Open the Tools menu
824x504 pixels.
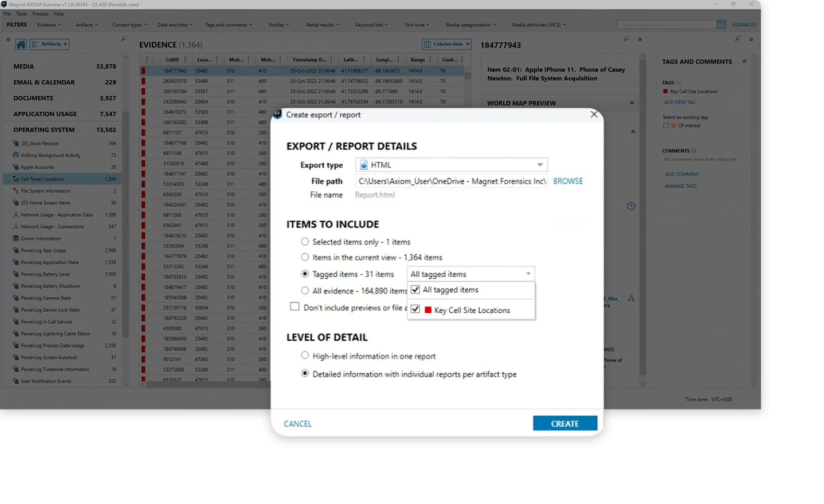point(21,14)
